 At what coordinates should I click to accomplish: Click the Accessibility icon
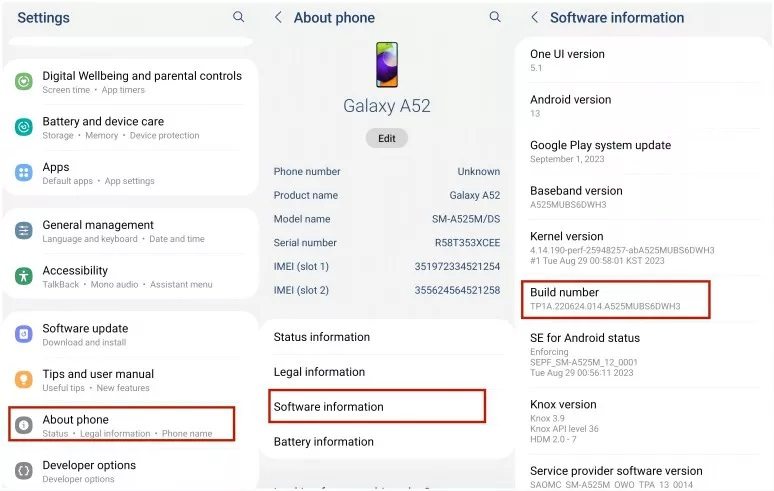(x=24, y=276)
